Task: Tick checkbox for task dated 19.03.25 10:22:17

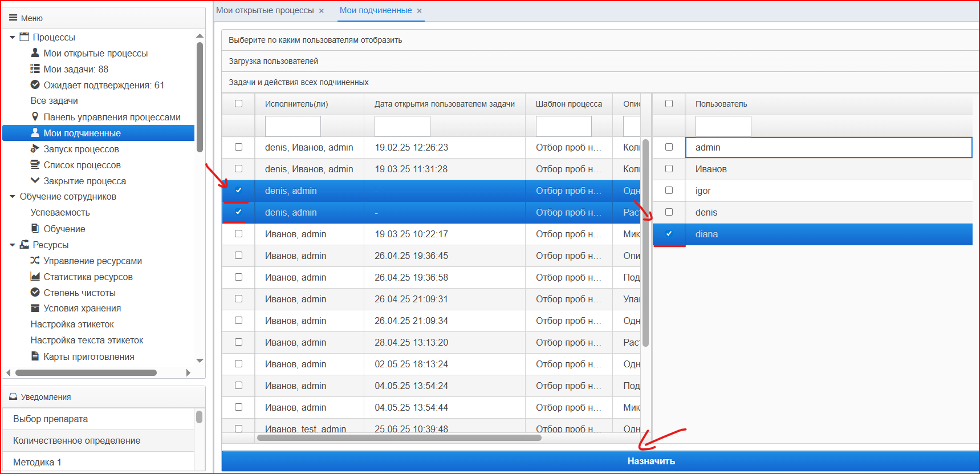Action: pos(238,234)
